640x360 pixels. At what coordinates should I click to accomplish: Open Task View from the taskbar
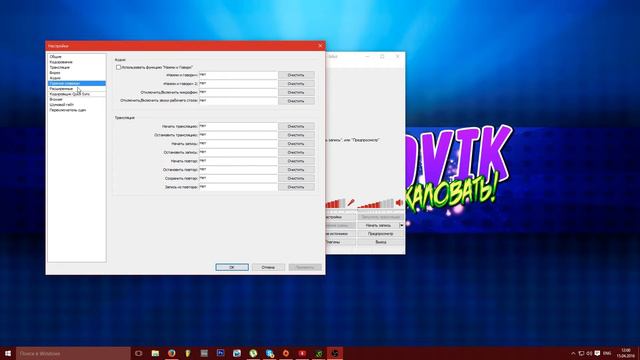pyautogui.click(x=139, y=353)
